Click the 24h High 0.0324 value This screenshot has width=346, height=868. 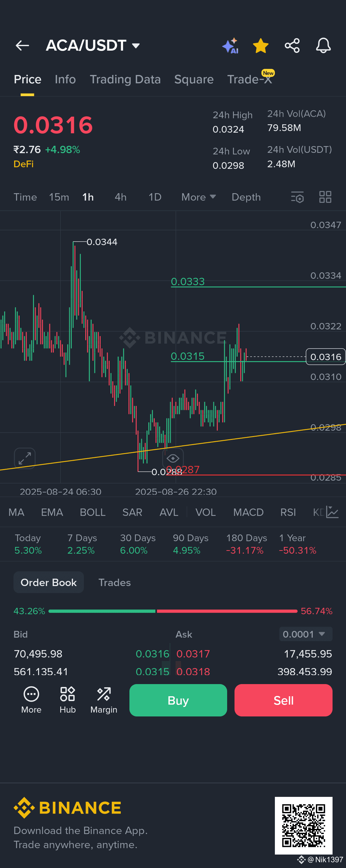coord(228,129)
